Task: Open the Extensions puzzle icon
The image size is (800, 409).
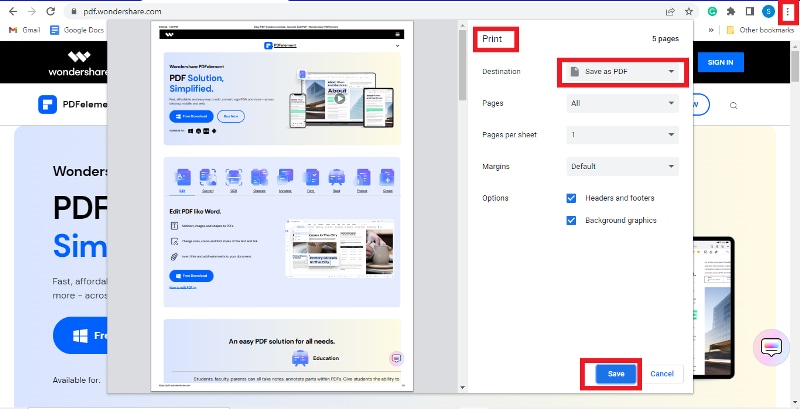Action: tap(731, 11)
